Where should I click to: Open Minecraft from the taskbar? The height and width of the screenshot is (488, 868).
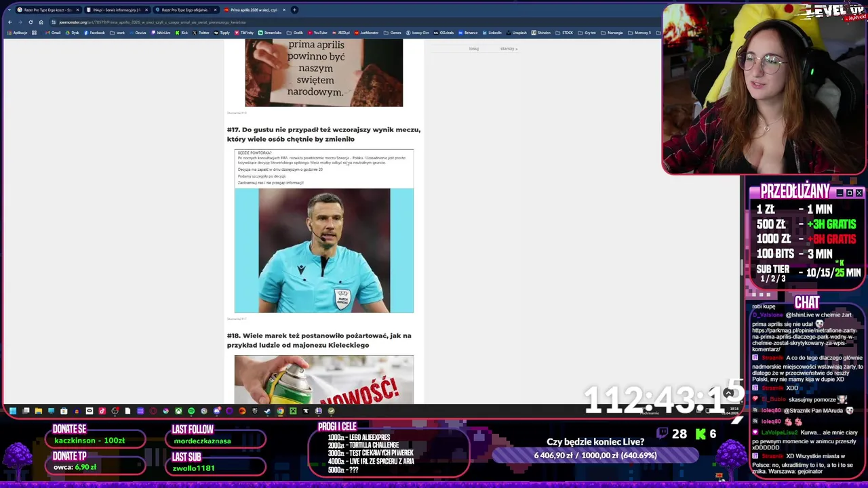[293, 411]
